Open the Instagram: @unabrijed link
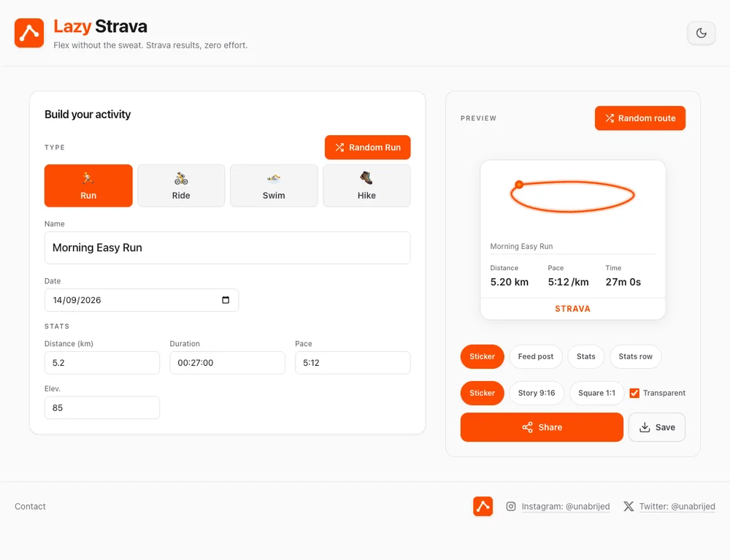 coord(565,506)
